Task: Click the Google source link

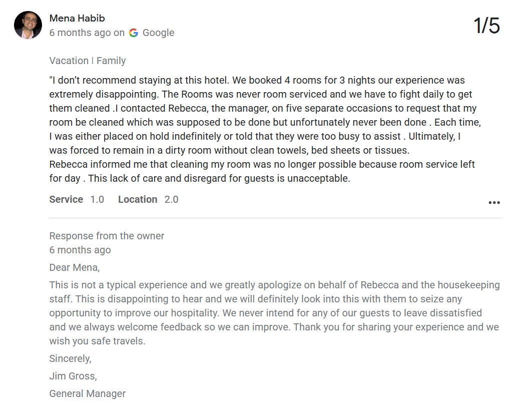Action: click(158, 33)
